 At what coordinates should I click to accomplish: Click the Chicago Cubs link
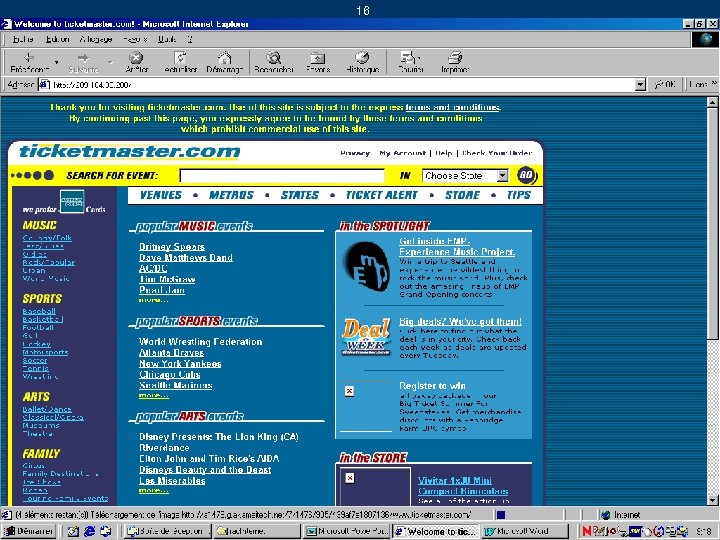[x=169, y=375]
